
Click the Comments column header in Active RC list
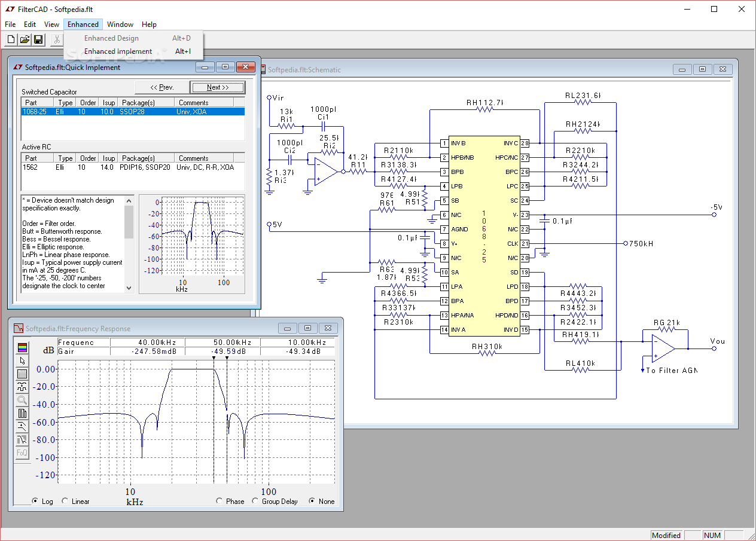[204, 158]
